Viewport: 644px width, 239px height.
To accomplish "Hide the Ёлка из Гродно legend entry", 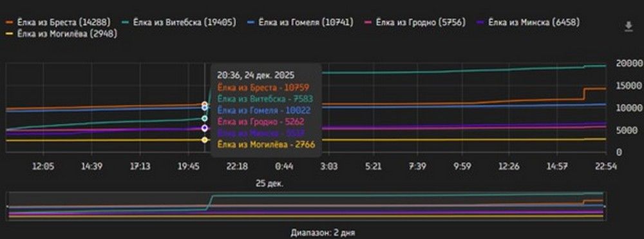I will click(415, 22).
